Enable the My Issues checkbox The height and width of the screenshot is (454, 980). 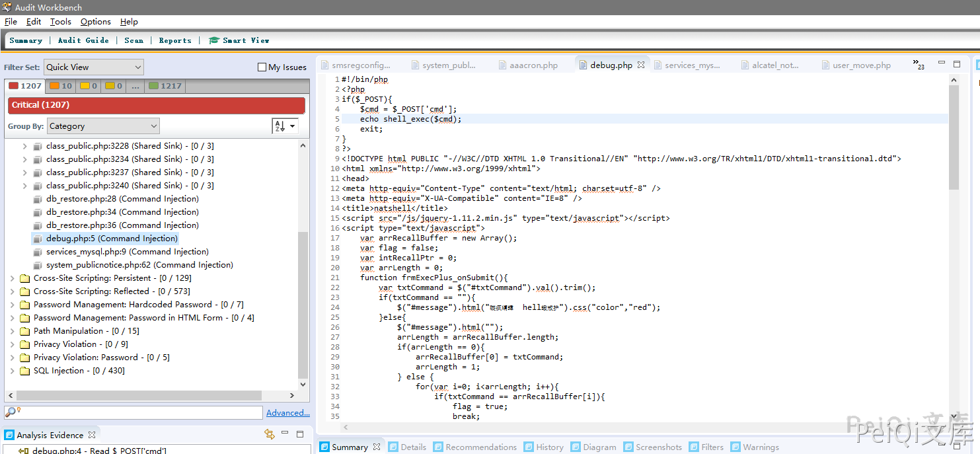coord(262,67)
